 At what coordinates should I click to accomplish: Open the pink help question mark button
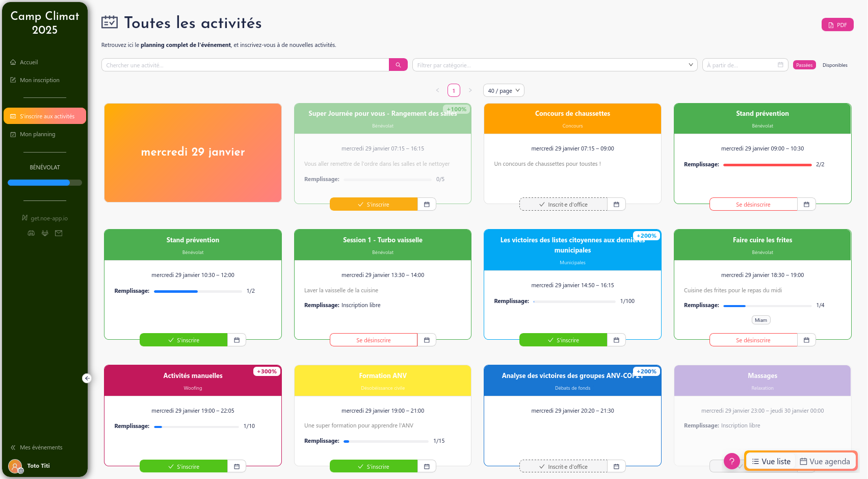[x=731, y=461]
